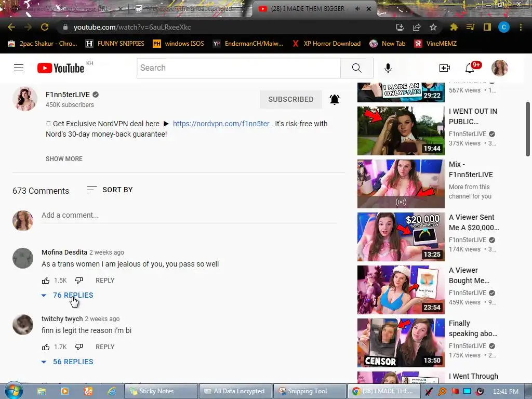Reply to twitchy twych's comment
Screen dimensions: 532x399
click(105, 347)
